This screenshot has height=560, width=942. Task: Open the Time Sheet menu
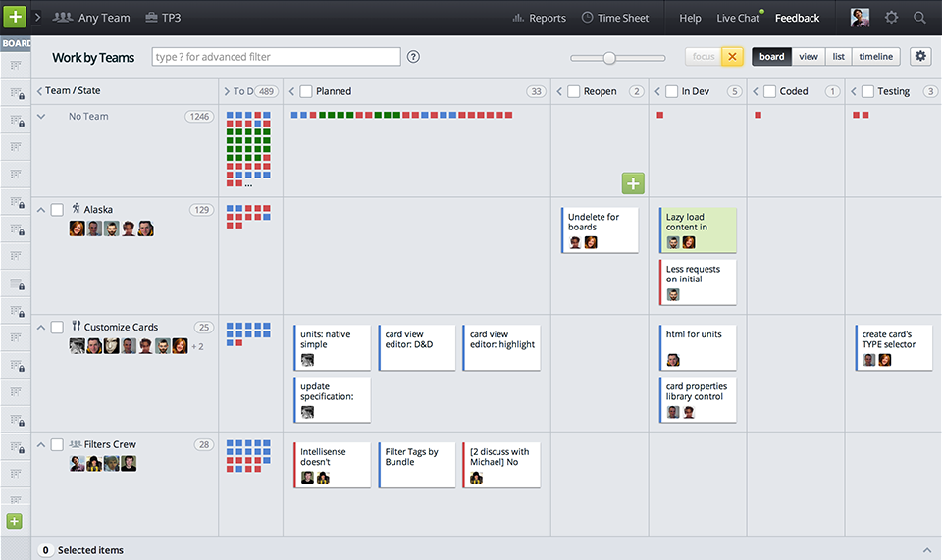tap(615, 18)
